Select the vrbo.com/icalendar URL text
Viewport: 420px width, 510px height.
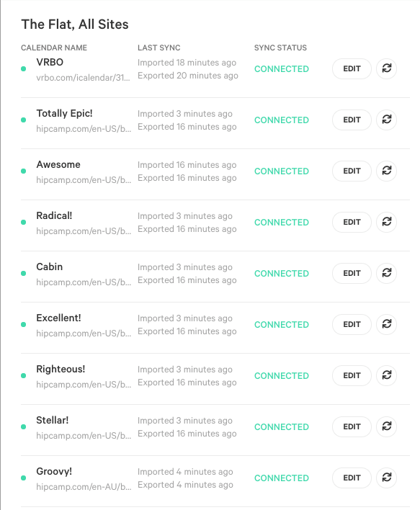[83, 78]
